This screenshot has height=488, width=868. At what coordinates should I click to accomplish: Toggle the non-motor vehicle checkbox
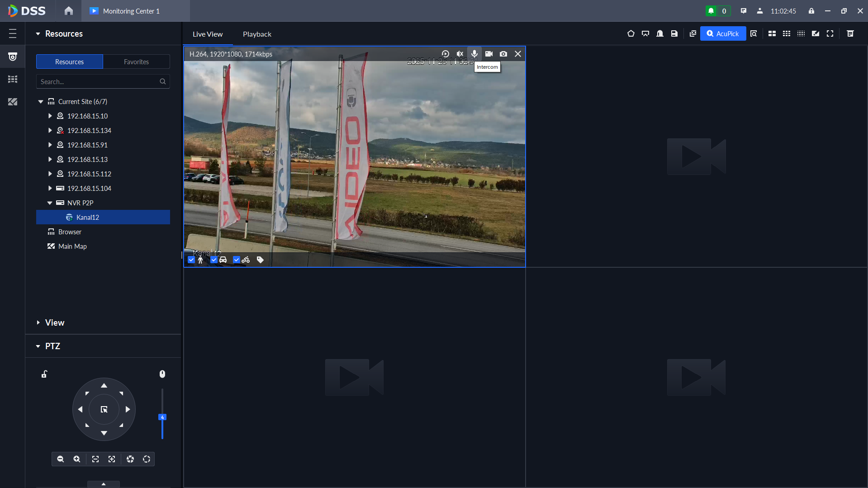coord(236,260)
